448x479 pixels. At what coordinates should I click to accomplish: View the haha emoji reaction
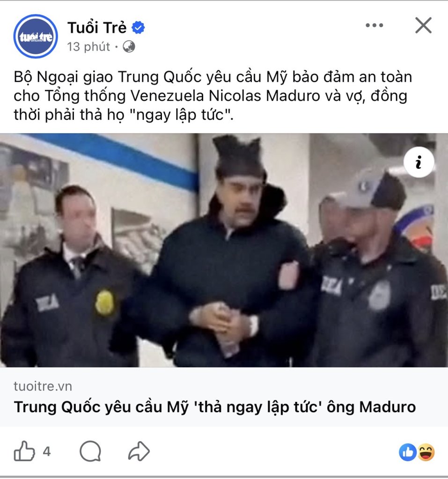(426, 452)
